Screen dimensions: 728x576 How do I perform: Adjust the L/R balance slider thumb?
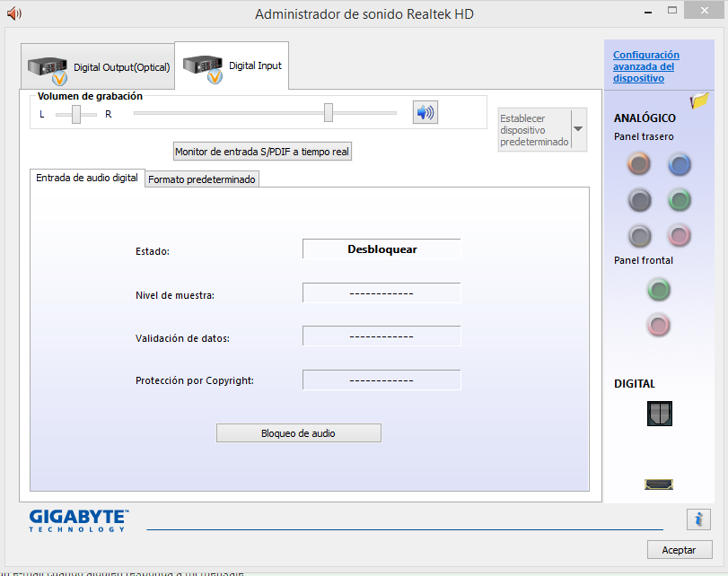tap(76, 114)
